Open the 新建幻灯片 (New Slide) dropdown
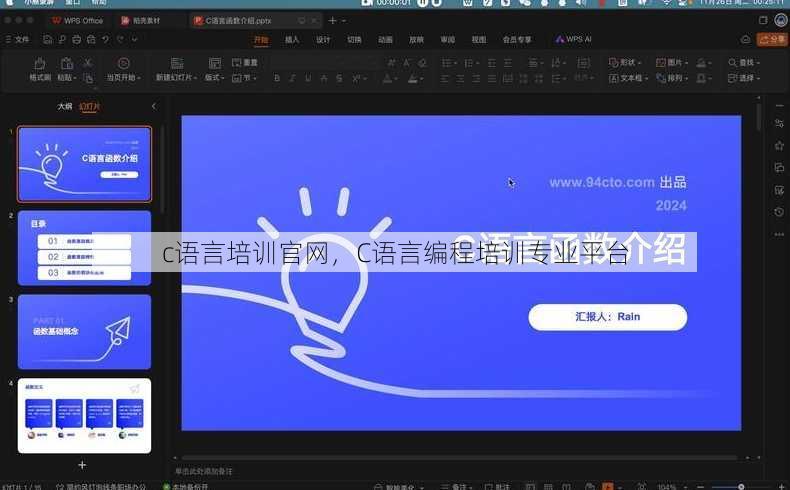The image size is (790, 490). coord(176,69)
